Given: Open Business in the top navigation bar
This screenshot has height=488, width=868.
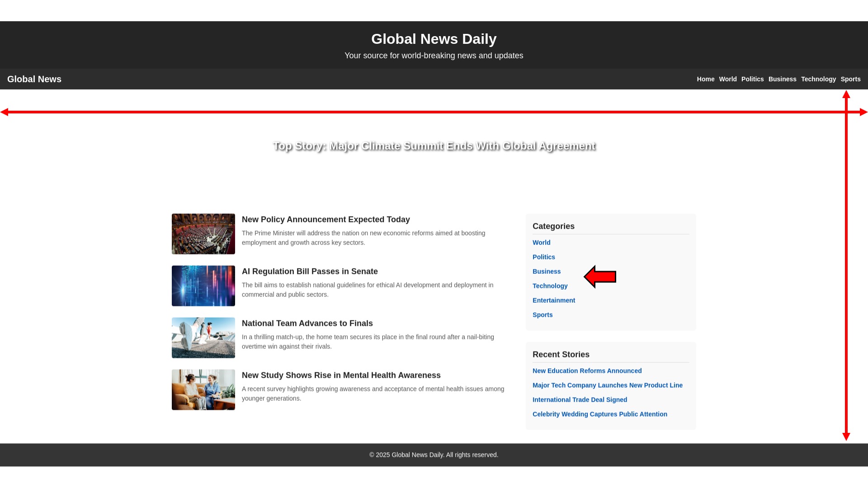Looking at the screenshot, I should point(782,79).
